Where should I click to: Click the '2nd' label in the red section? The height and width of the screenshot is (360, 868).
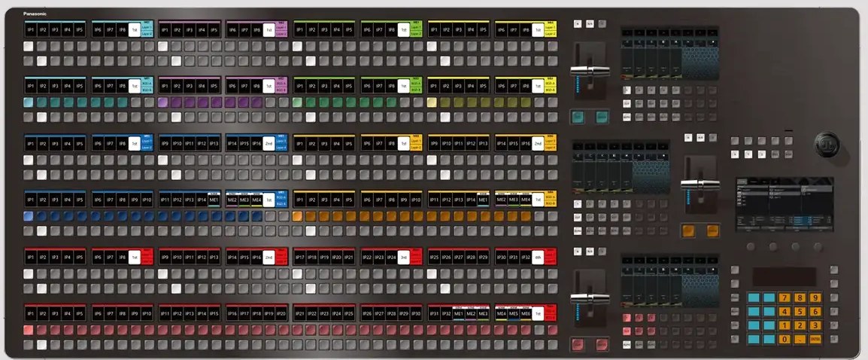(x=269, y=257)
